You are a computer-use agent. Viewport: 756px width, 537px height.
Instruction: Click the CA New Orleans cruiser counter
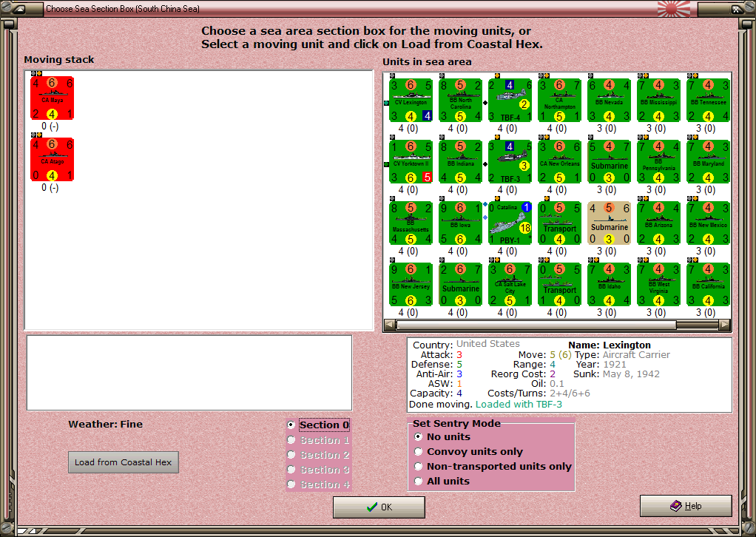click(x=559, y=162)
